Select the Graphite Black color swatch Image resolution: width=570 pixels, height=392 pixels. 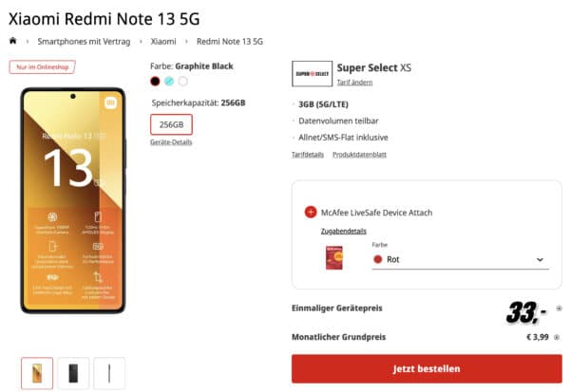pyautogui.click(x=155, y=82)
